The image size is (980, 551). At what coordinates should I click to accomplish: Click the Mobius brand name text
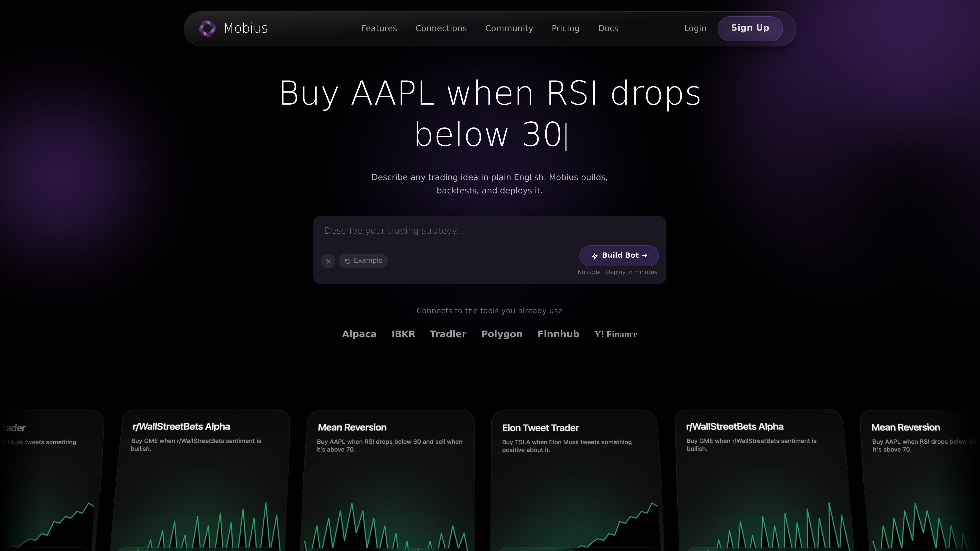(246, 29)
